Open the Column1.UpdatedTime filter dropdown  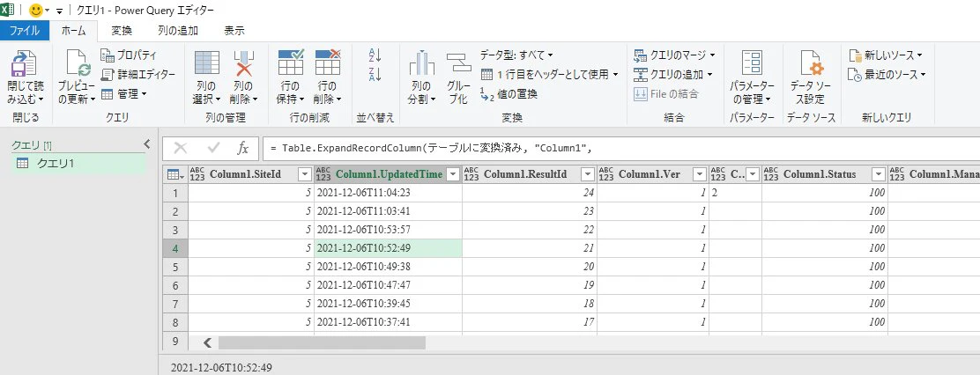[x=453, y=174]
